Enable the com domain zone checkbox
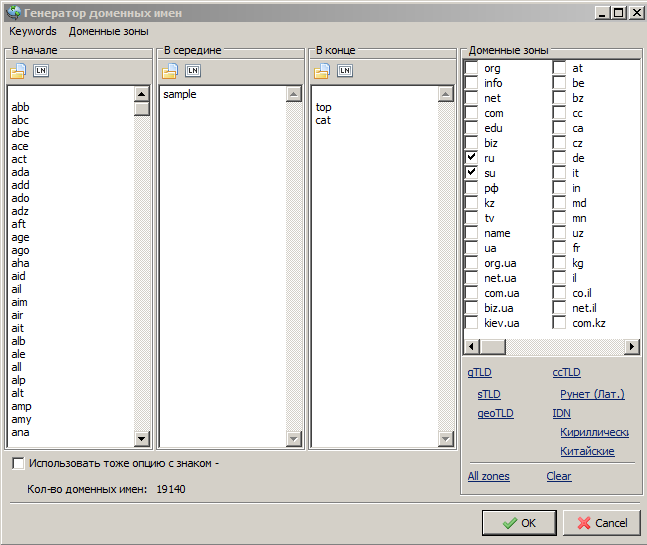The height and width of the screenshot is (545, 647). [x=471, y=113]
